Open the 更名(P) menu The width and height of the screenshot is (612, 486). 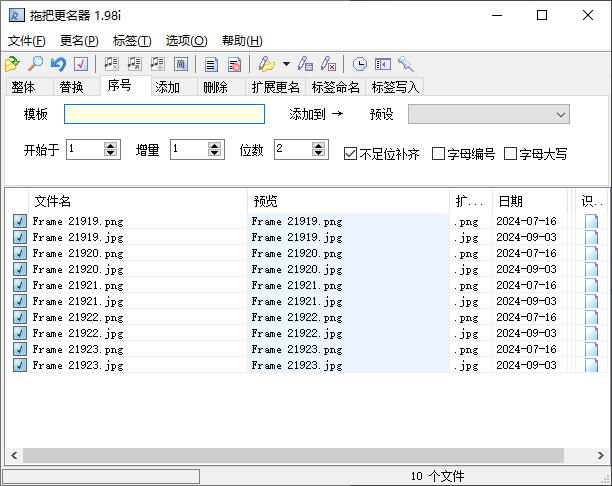pyautogui.click(x=79, y=41)
